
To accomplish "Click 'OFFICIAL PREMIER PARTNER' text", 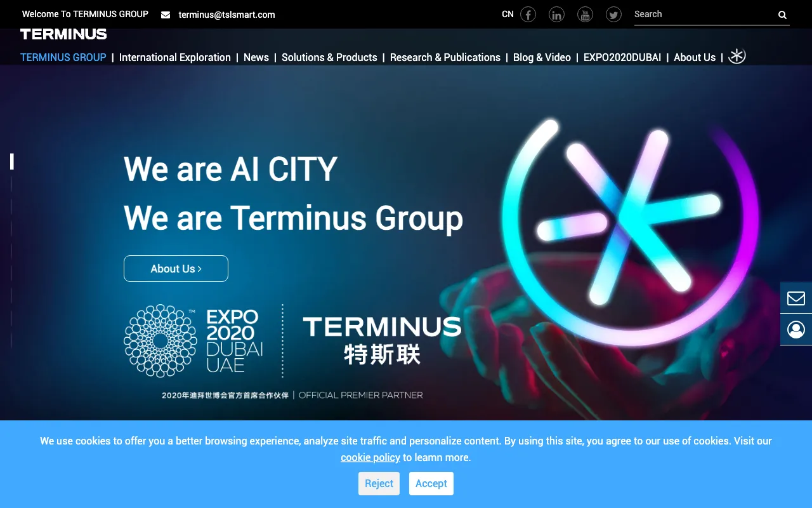I will [x=360, y=395].
